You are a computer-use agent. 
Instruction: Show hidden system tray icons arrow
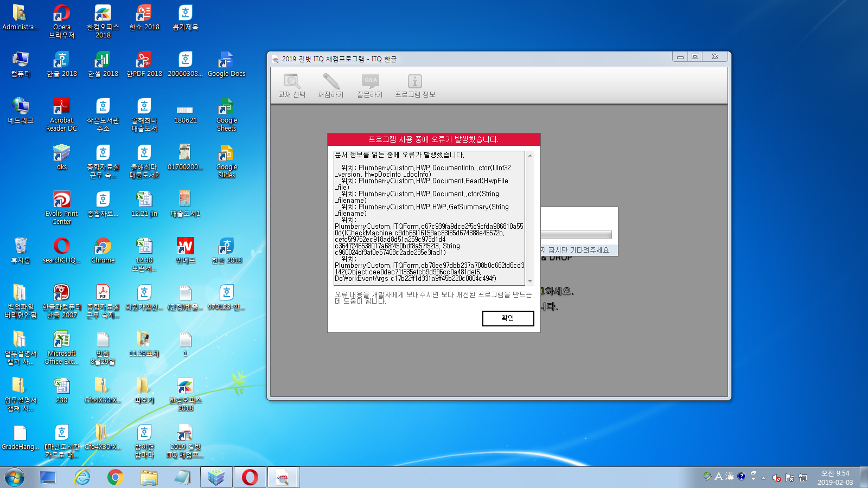coord(763,478)
